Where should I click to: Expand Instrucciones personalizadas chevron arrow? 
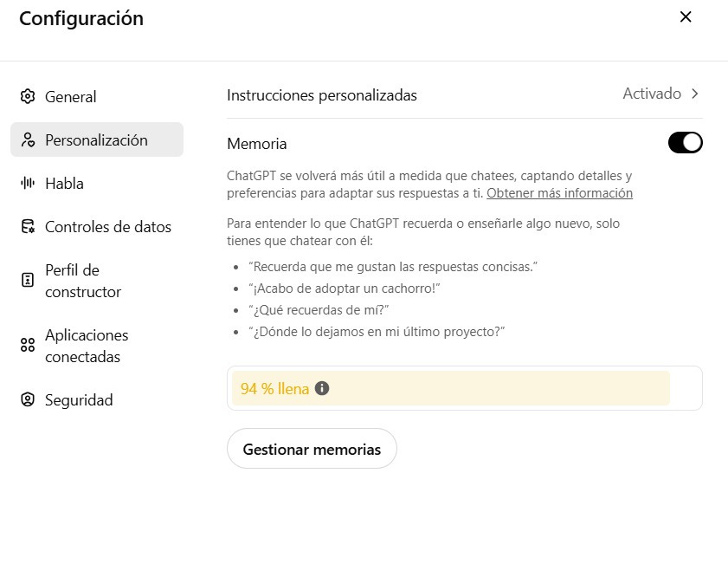pyautogui.click(x=695, y=94)
